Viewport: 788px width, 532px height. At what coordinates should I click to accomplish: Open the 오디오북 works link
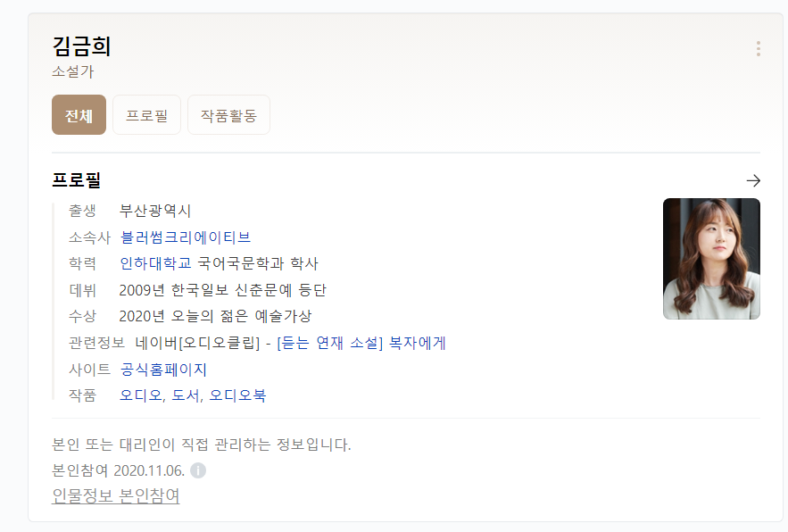(x=237, y=395)
